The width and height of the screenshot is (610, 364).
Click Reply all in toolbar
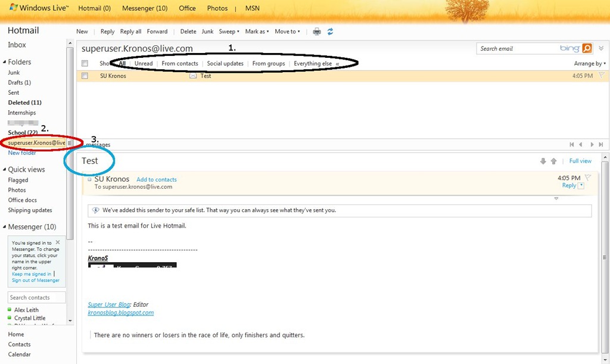[130, 32]
